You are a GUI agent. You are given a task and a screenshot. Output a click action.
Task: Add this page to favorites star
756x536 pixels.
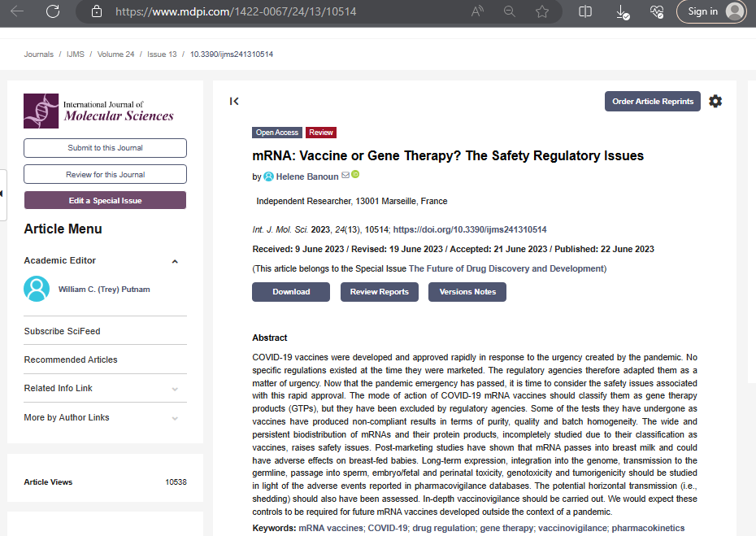click(542, 11)
